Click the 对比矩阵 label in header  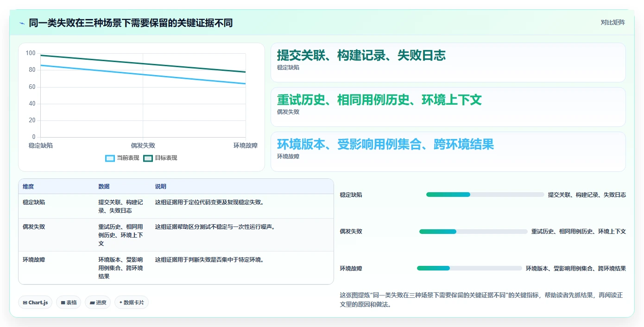tap(612, 22)
